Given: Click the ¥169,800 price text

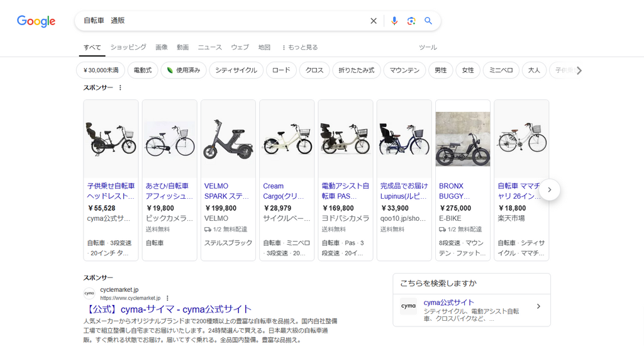Looking at the screenshot, I should click(x=338, y=208).
